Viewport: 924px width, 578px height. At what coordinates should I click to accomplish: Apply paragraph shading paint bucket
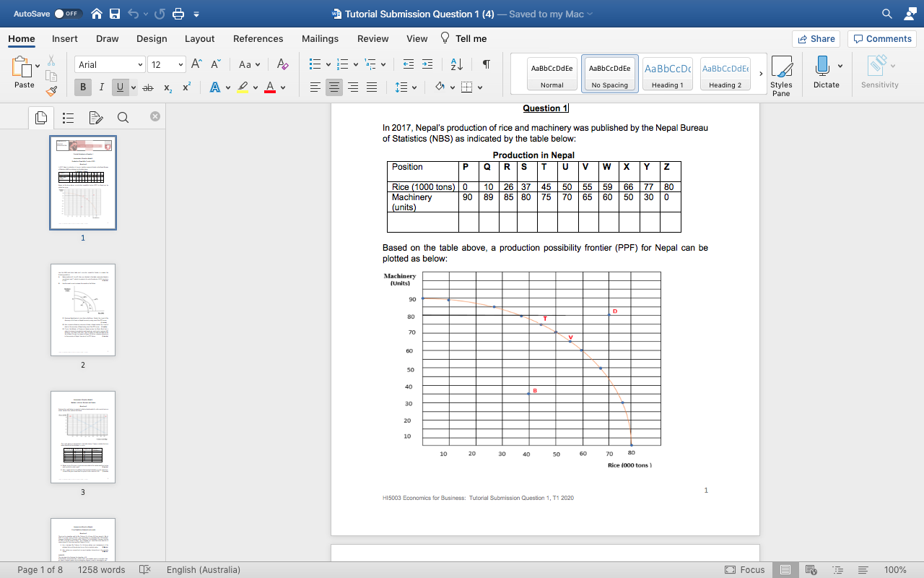[440, 87]
